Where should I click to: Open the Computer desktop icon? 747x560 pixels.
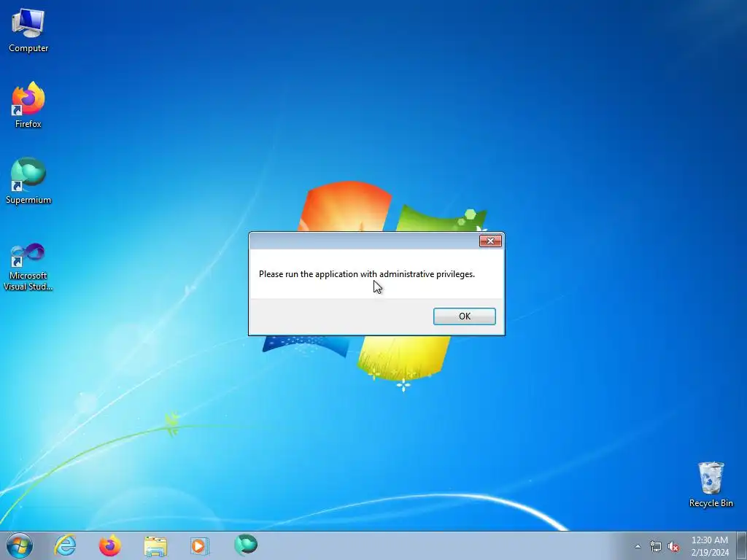[28, 30]
